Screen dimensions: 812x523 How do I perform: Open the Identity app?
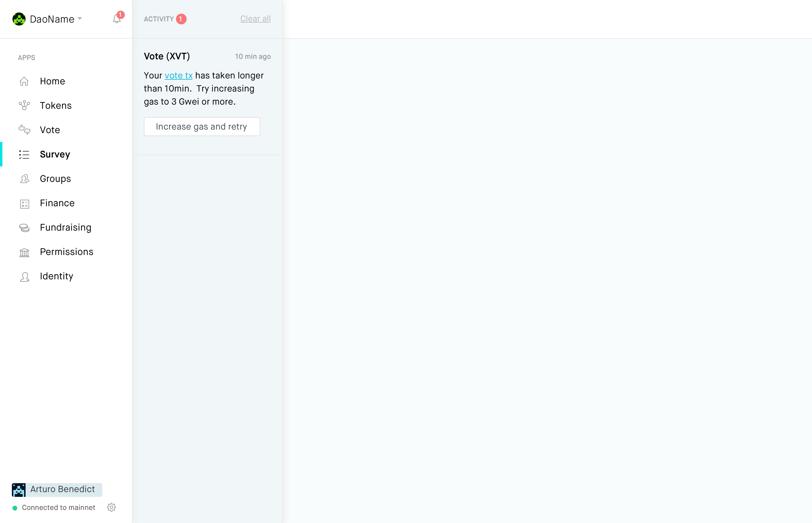point(56,276)
